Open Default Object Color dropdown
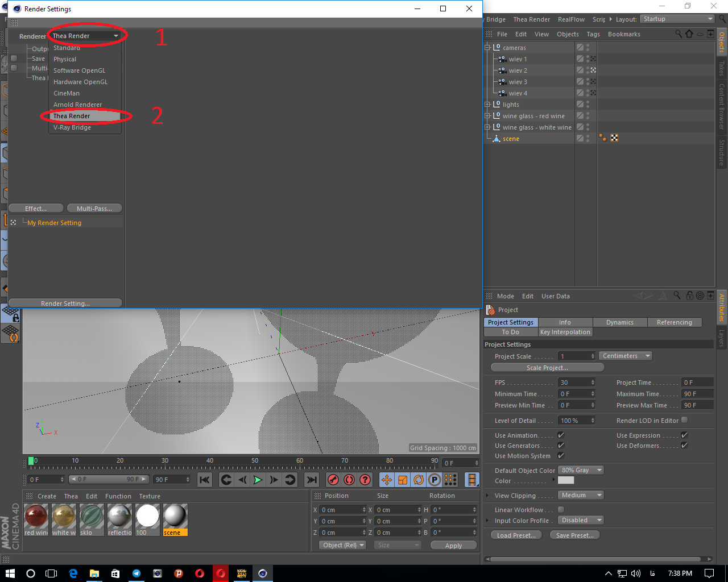Screen dimensions: 728x582 pyautogui.click(x=580, y=470)
